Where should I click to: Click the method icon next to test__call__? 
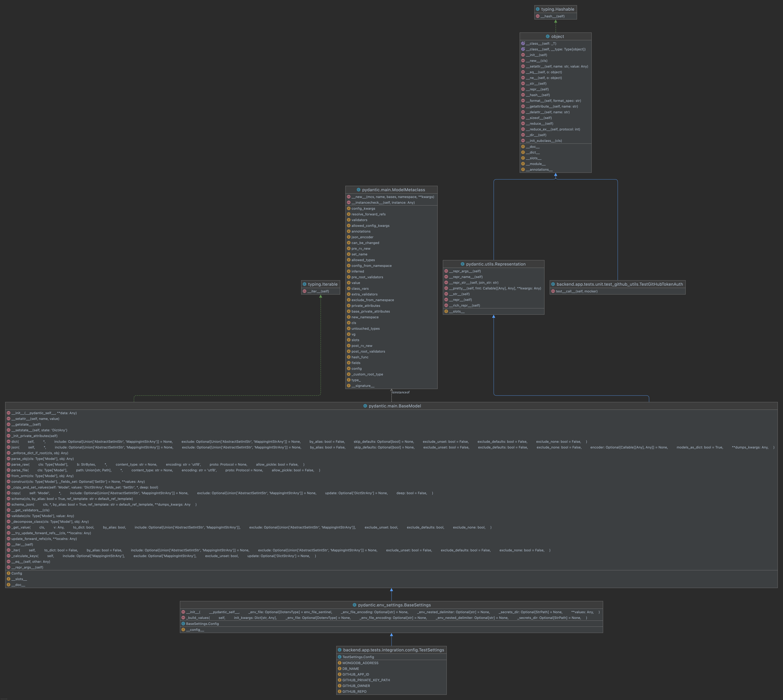553,291
